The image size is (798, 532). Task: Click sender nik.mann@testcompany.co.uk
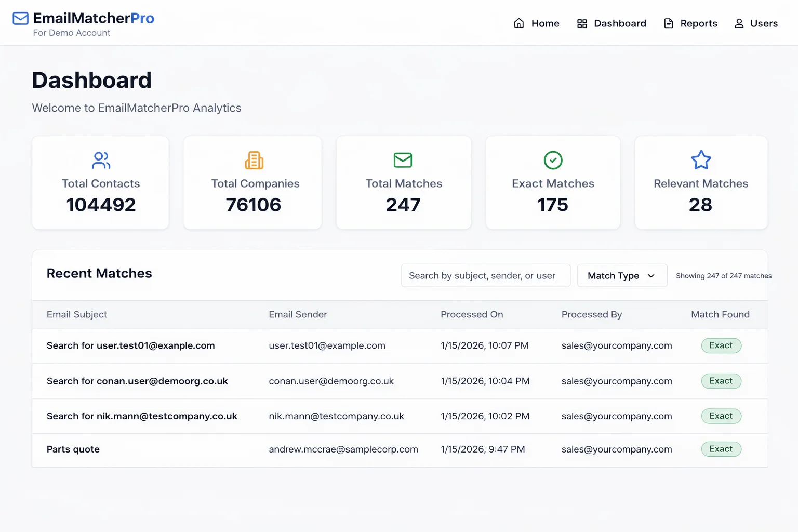tap(336, 416)
